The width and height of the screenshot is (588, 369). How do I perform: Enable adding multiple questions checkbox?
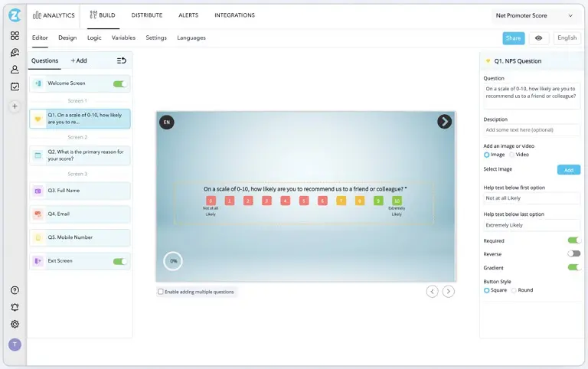point(161,292)
